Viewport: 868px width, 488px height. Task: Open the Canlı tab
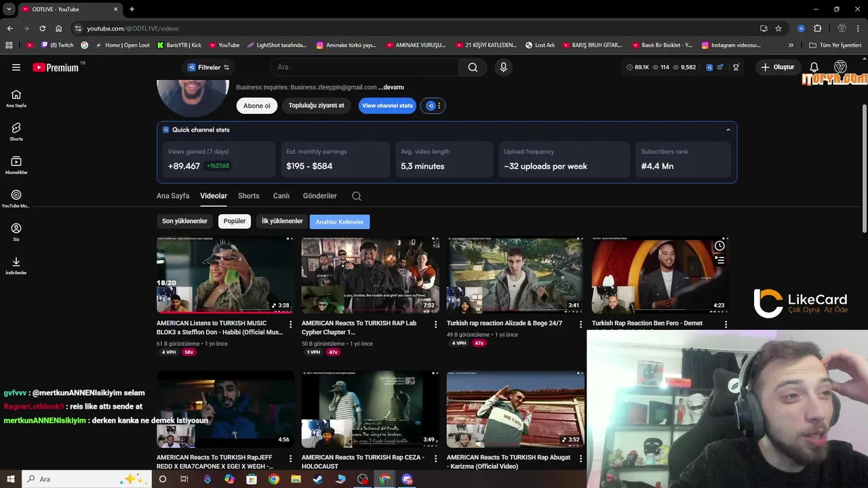tap(281, 196)
